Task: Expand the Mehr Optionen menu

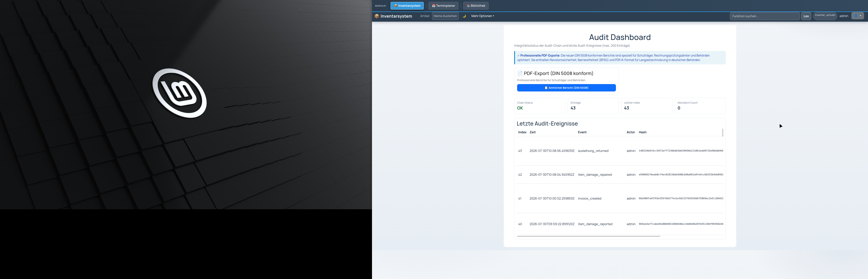Action: click(482, 16)
